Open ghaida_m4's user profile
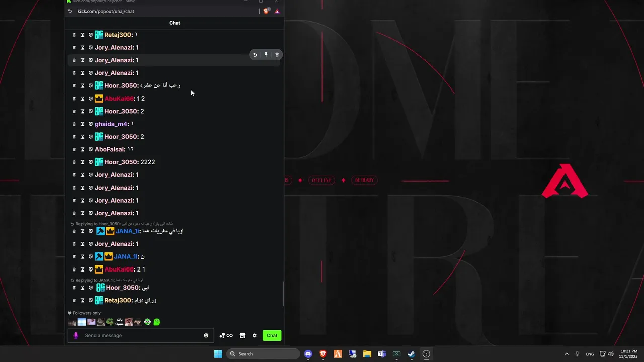The image size is (644, 362). (111, 124)
